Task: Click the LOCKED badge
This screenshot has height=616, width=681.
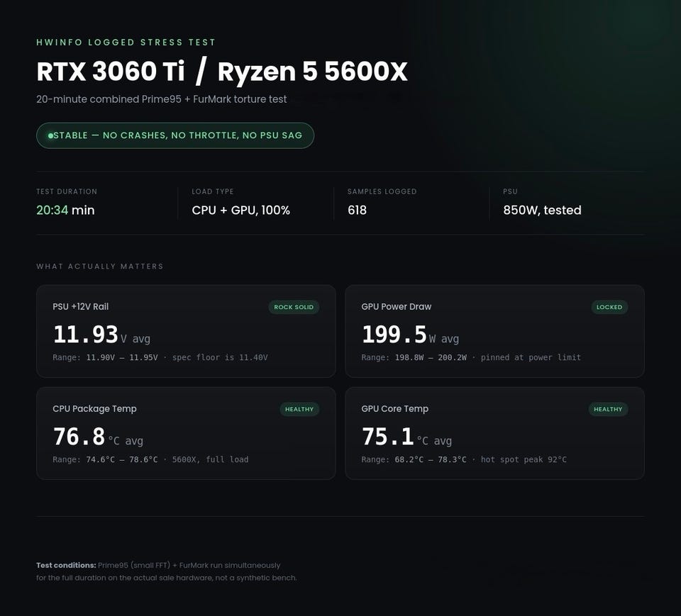Action: point(609,307)
